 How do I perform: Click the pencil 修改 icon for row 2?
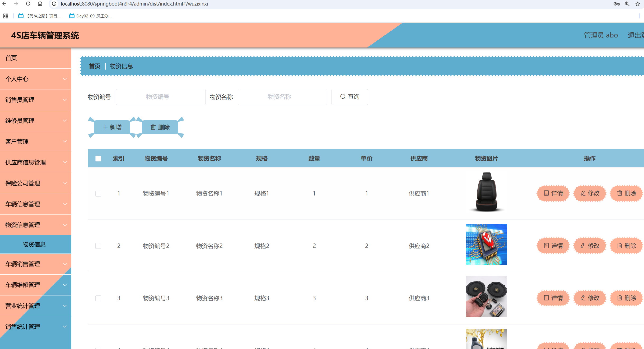583,246
